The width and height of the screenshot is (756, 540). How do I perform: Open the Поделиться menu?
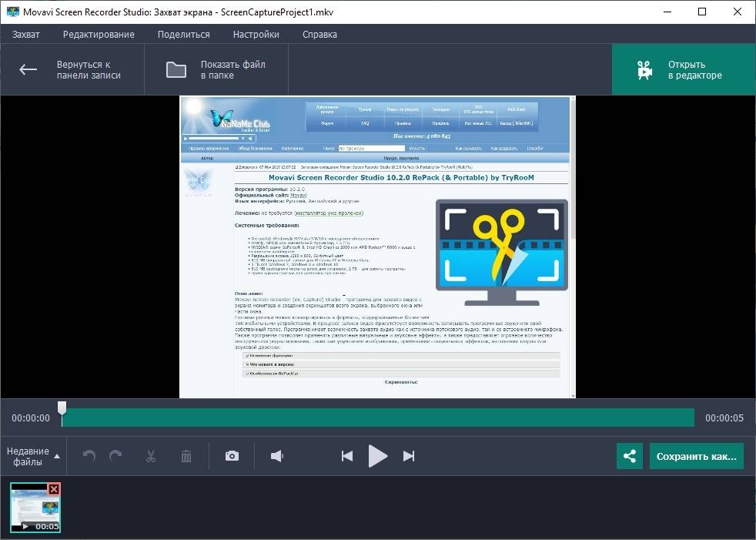[x=184, y=34]
